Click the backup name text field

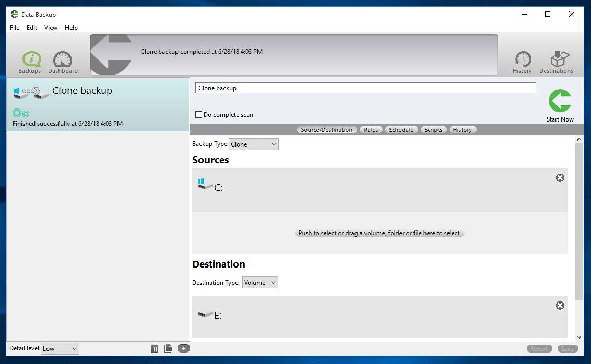[365, 88]
